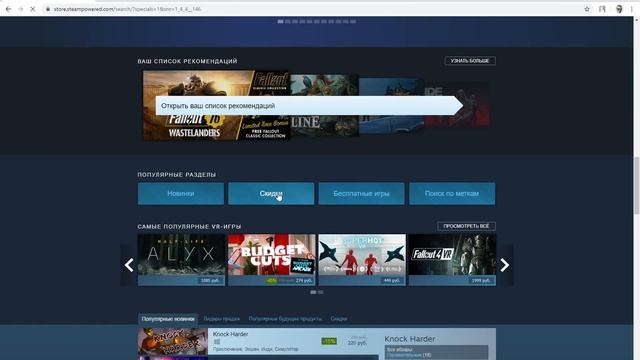This screenshot has width=640, height=360.
Task: Switch to Популярные будущие продукты tab
Action: 285,319
